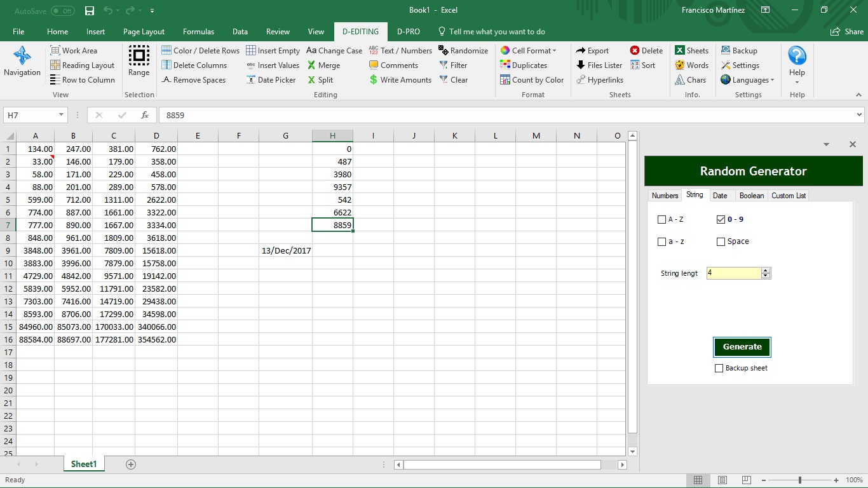Select the Change Case tool
The width and height of the screenshot is (868, 488).
pyautogui.click(x=334, y=51)
